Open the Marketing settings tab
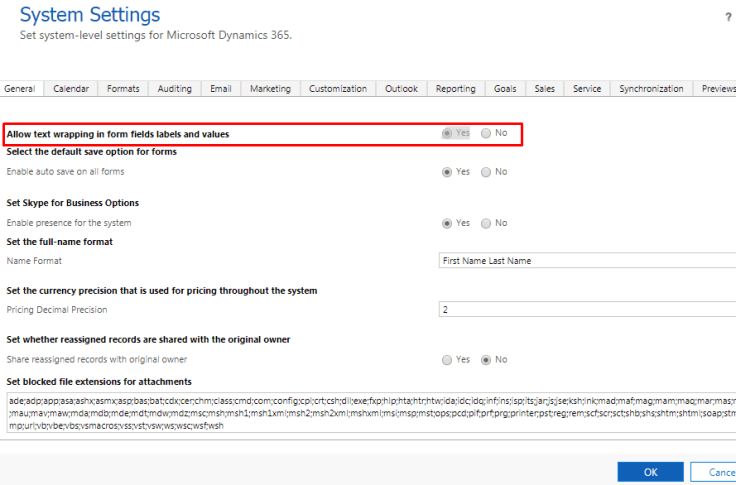The image size is (736, 485). click(271, 89)
